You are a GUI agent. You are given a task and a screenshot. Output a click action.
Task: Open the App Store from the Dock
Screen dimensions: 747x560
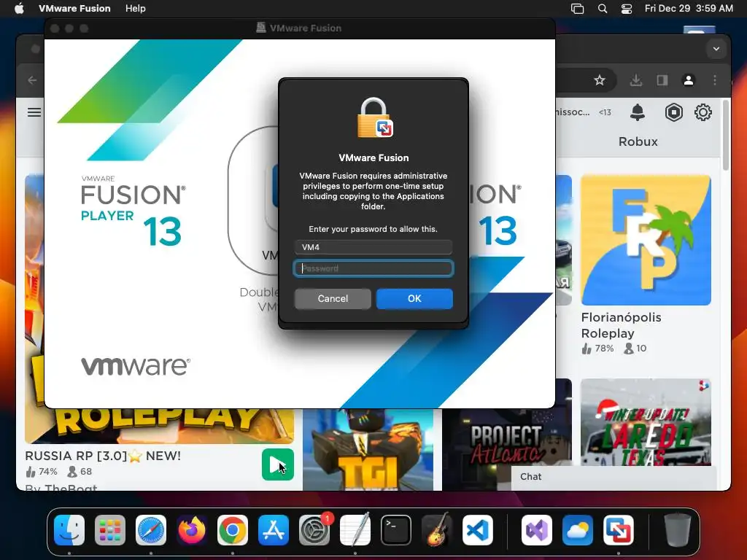coord(274,530)
